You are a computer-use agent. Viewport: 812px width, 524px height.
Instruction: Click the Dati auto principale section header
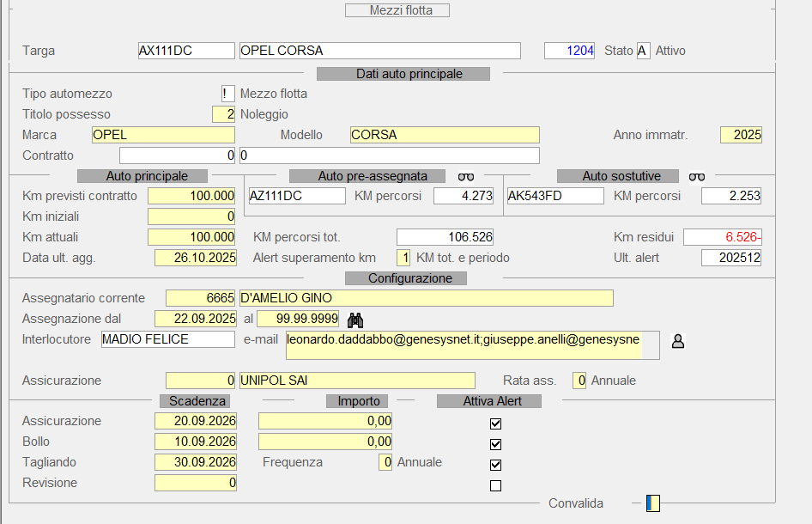click(x=403, y=74)
